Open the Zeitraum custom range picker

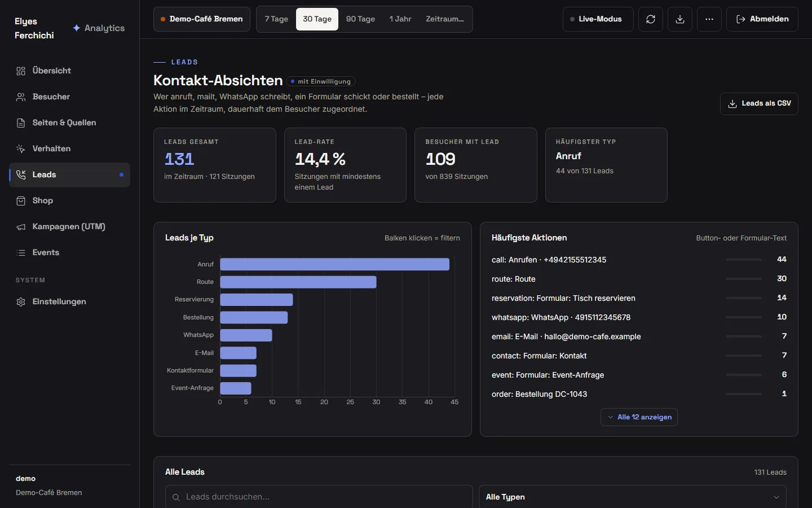point(445,19)
